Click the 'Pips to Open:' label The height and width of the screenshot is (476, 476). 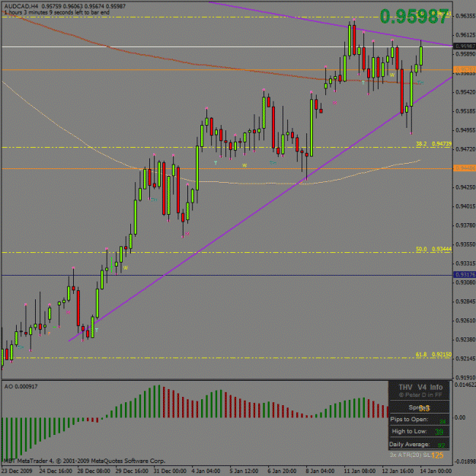[409, 420]
